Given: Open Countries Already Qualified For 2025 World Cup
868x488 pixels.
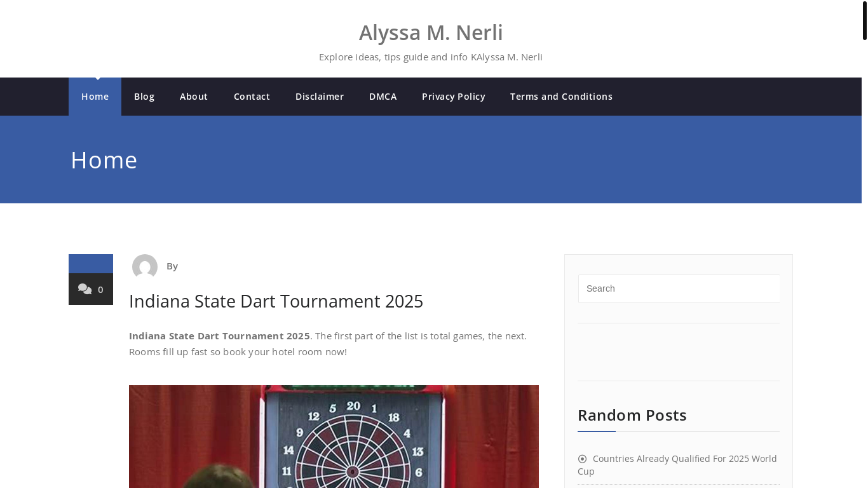Looking at the screenshot, I should pos(677,465).
